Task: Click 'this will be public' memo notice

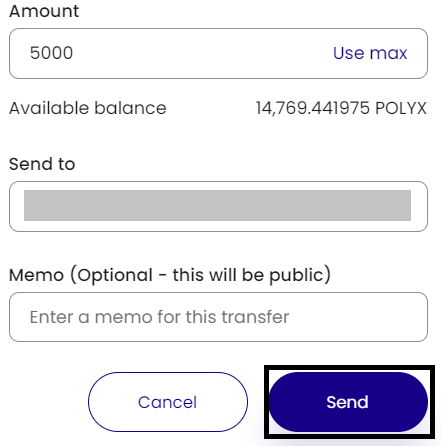Action: click(x=248, y=275)
